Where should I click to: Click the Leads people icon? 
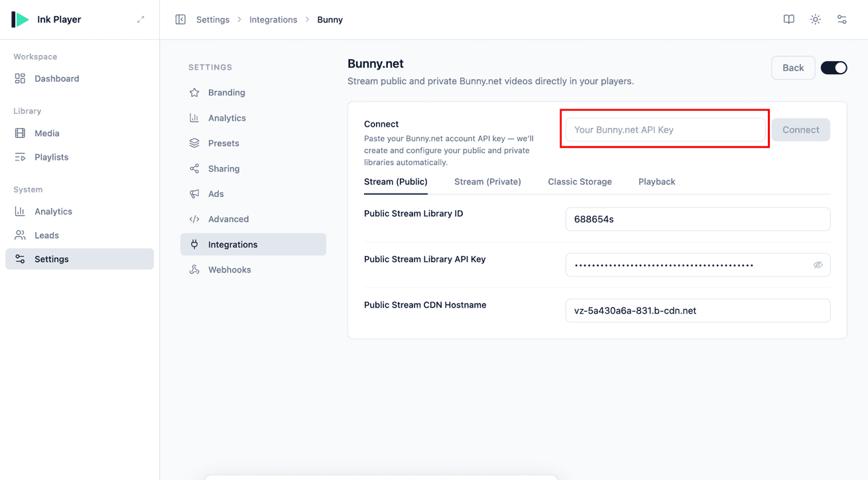pyautogui.click(x=20, y=235)
